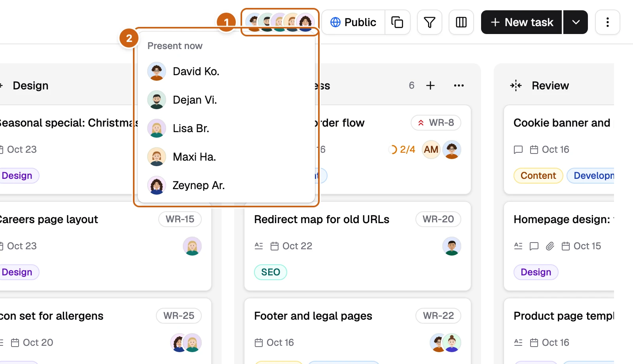The width and height of the screenshot is (633, 364).
Task: Open the column's horizontal ellipsis options menu
Action: (459, 85)
